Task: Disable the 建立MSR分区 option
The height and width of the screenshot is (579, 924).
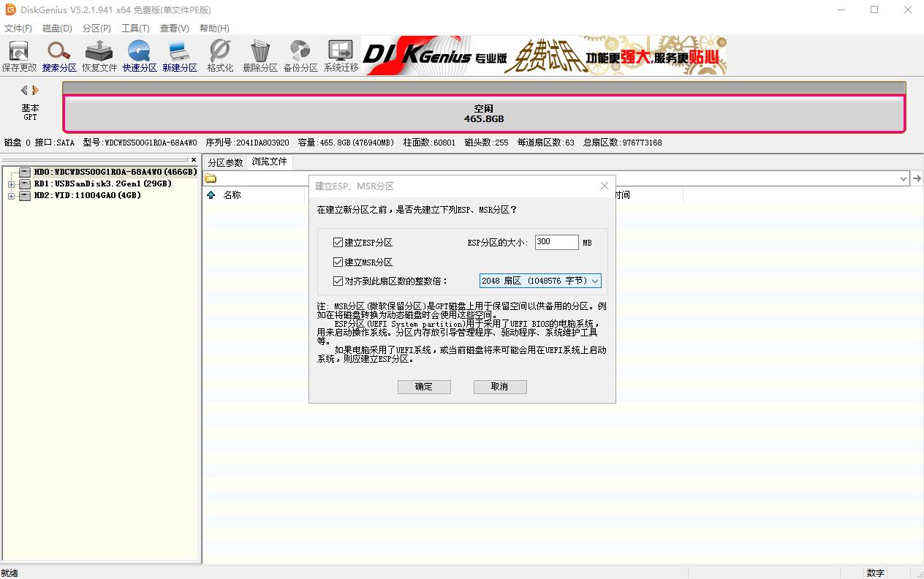Action: [338, 261]
